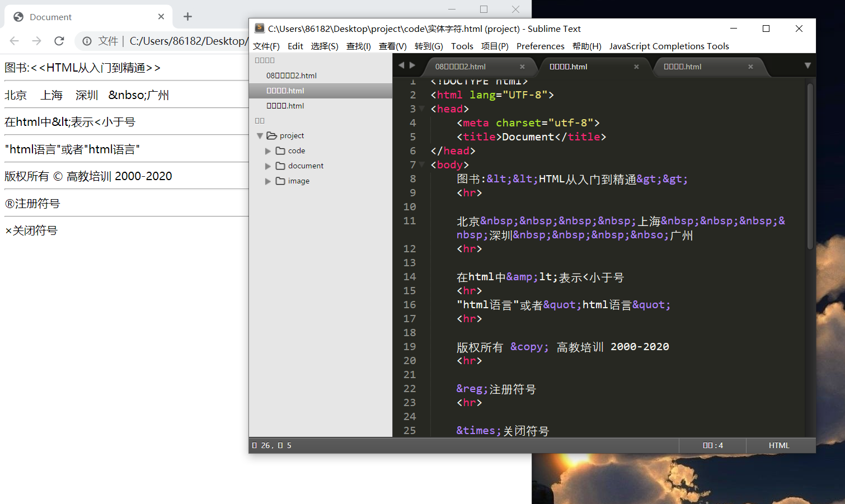
Task: Click the title Document line in editor
Action: 532,137
